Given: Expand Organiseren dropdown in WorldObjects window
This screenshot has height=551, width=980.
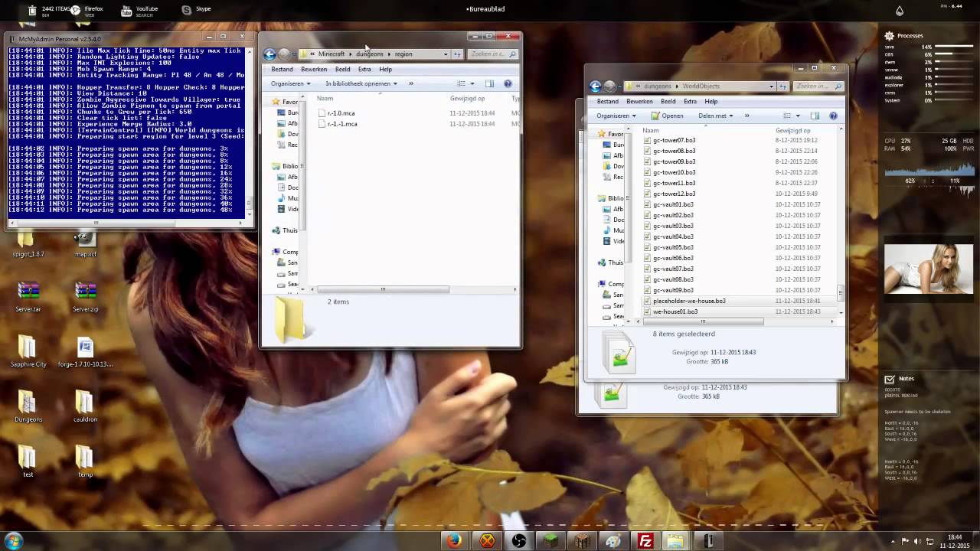Looking at the screenshot, I should 616,116.
